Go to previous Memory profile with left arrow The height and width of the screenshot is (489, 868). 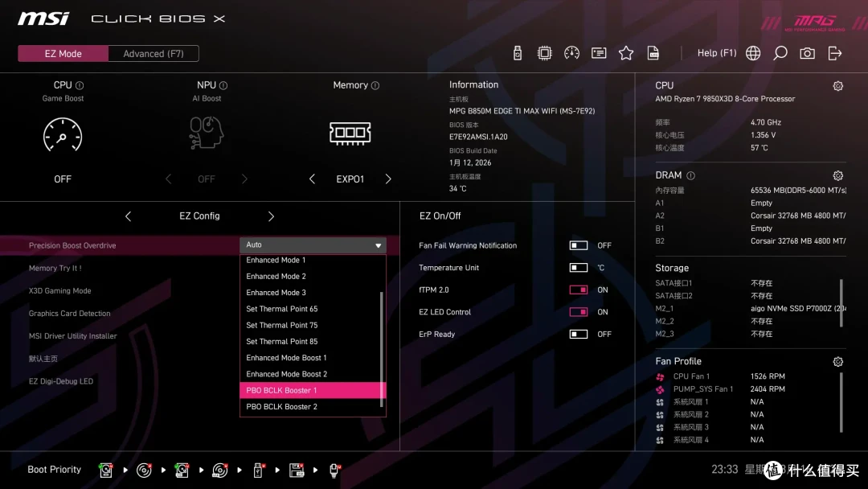click(x=312, y=179)
